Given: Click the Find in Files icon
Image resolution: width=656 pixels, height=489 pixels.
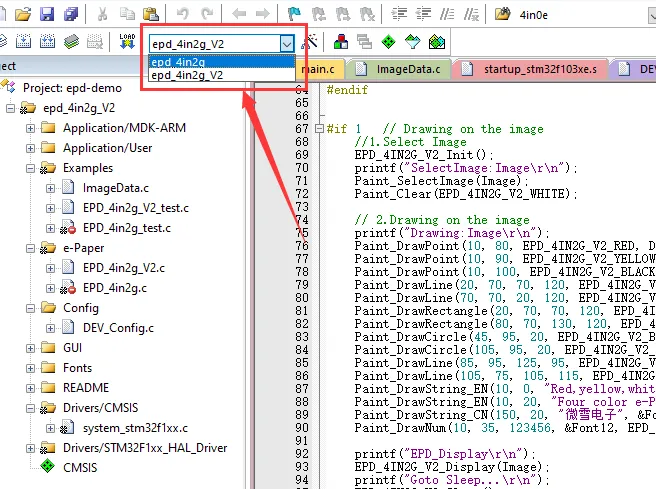Looking at the screenshot, I should pyautogui.click(x=502, y=15).
